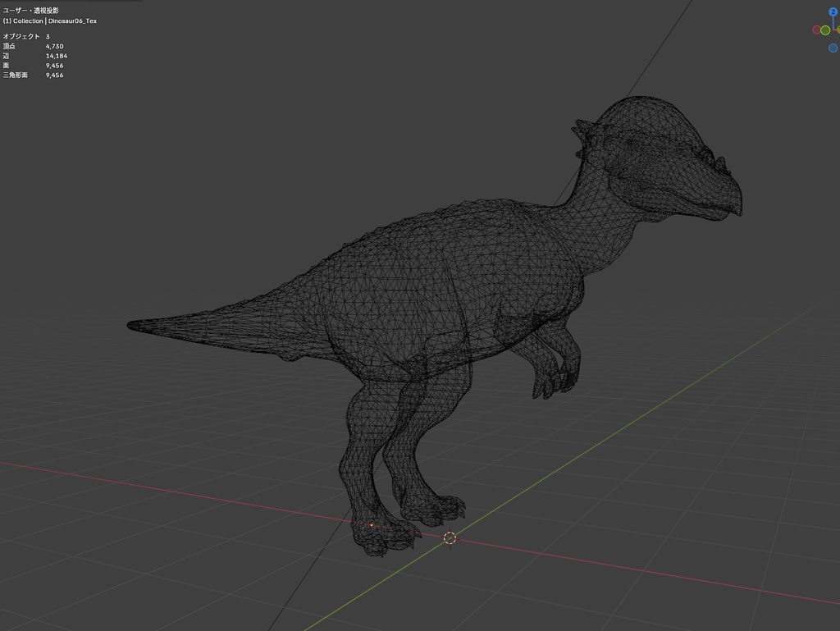Click the 3D cursor at the world origin
Screen dimensions: 840x631
[450, 537]
